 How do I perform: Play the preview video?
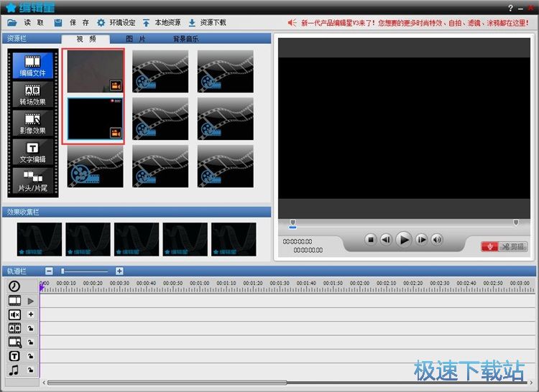pyautogui.click(x=404, y=240)
